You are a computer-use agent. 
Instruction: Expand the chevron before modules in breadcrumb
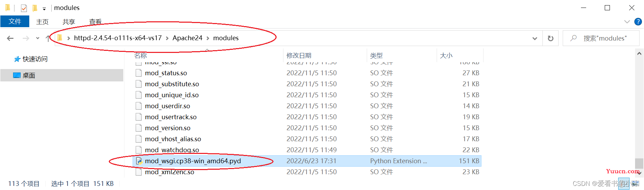208,38
